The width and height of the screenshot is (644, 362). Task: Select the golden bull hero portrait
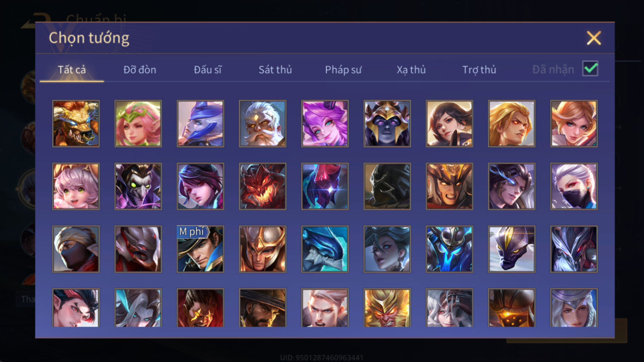(76, 124)
